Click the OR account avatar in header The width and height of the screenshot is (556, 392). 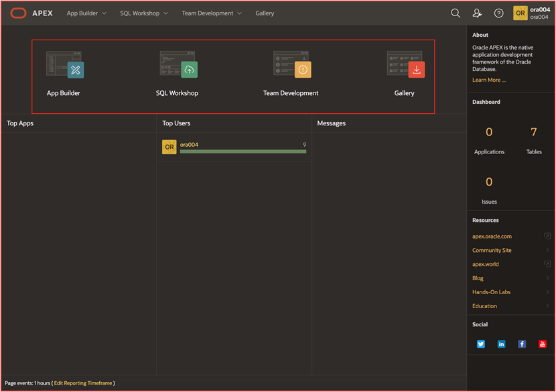point(520,13)
